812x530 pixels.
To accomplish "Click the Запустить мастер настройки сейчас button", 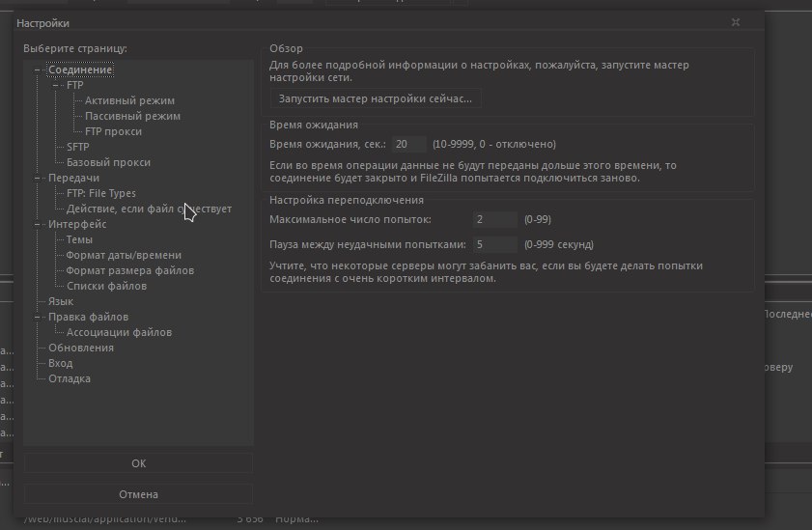I will click(x=376, y=98).
